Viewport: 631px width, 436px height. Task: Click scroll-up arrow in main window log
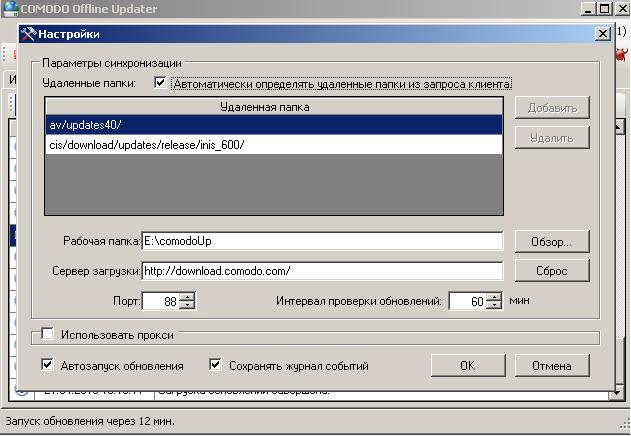pyautogui.click(x=619, y=127)
